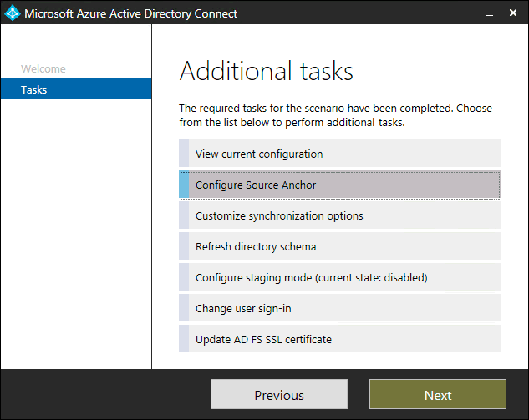Open the Welcome step in sidebar
Image resolution: width=529 pixels, height=420 pixels.
pos(43,68)
